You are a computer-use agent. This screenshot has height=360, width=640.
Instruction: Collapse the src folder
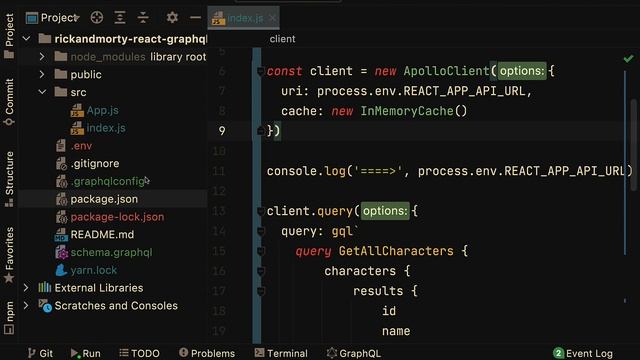tap(42, 92)
